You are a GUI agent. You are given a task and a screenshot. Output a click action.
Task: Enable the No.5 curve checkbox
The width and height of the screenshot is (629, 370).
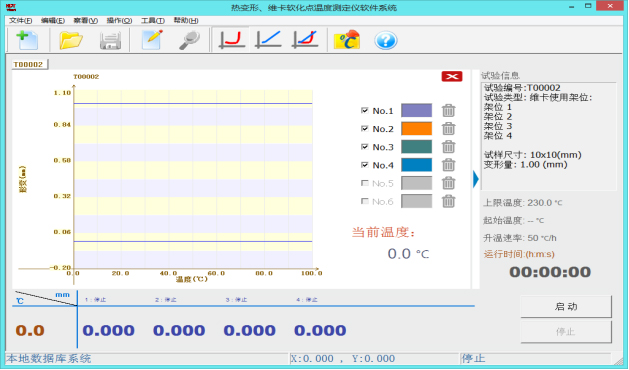pyautogui.click(x=365, y=183)
